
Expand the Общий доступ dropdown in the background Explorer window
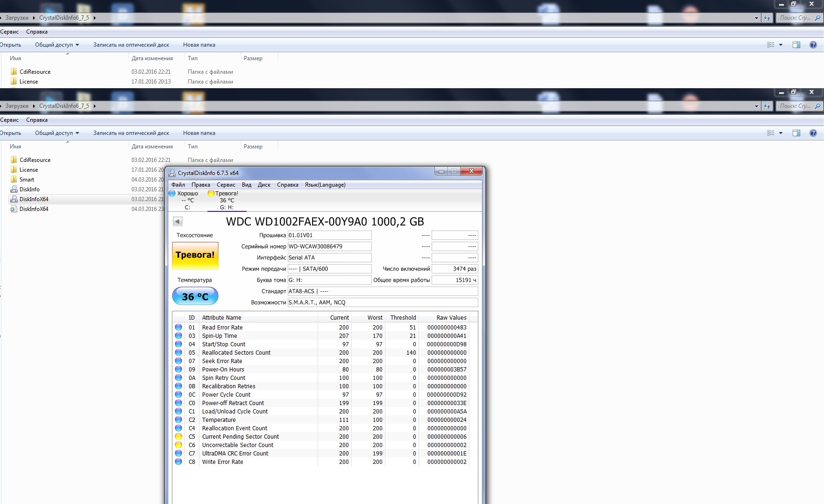[78, 45]
